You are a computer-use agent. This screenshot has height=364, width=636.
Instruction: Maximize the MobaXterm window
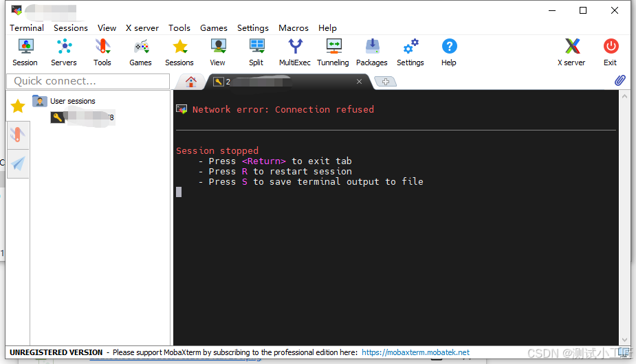583,10
